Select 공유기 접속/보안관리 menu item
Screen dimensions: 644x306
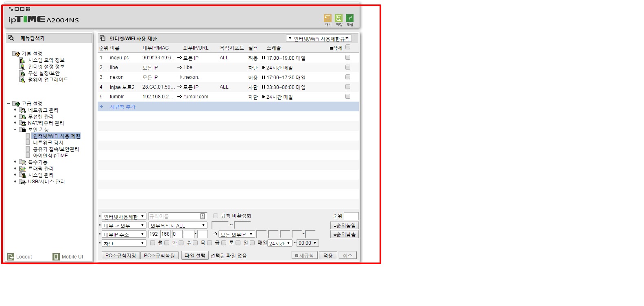pyautogui.click(x=56, y=149)
